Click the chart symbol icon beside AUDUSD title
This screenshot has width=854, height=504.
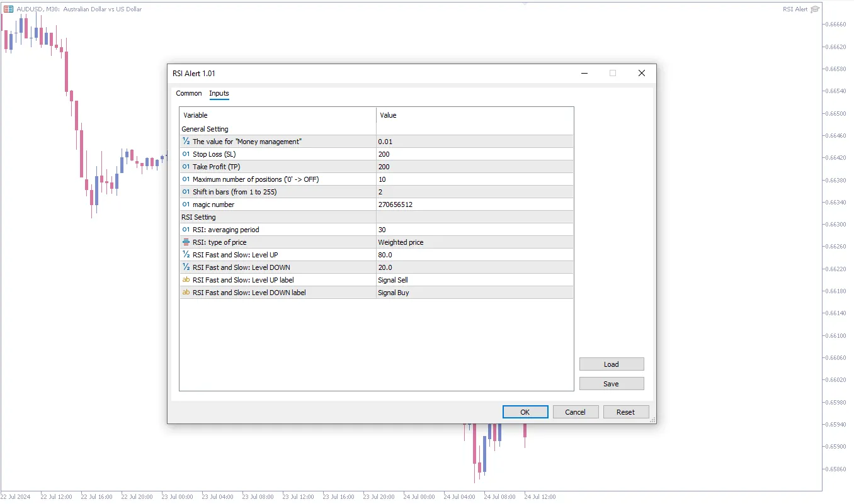[9, 9]
